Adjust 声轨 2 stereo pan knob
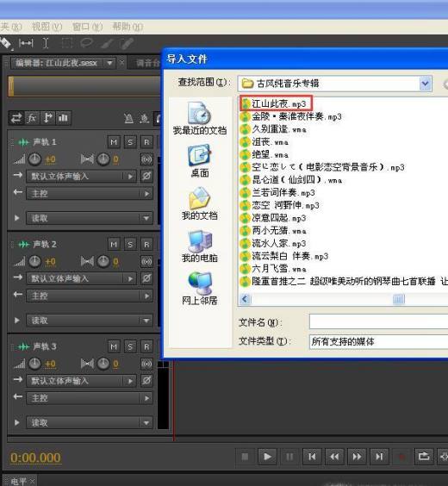 (103, 262)
